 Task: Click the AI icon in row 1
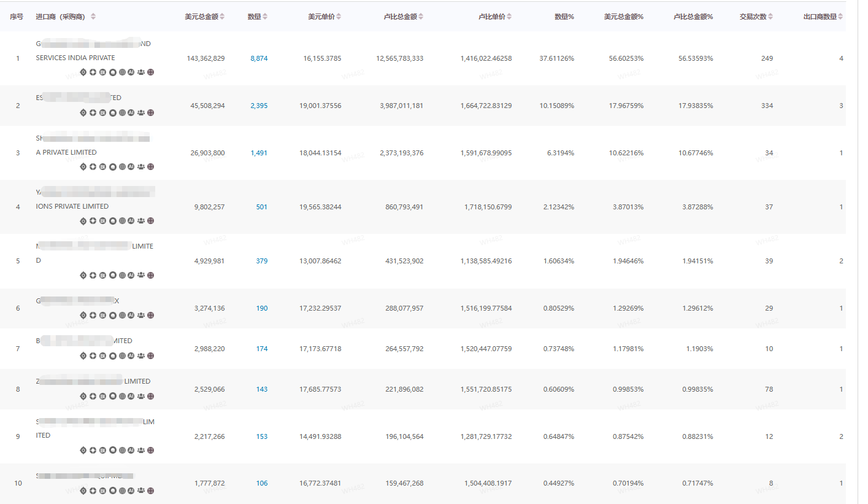click(131, 72)
